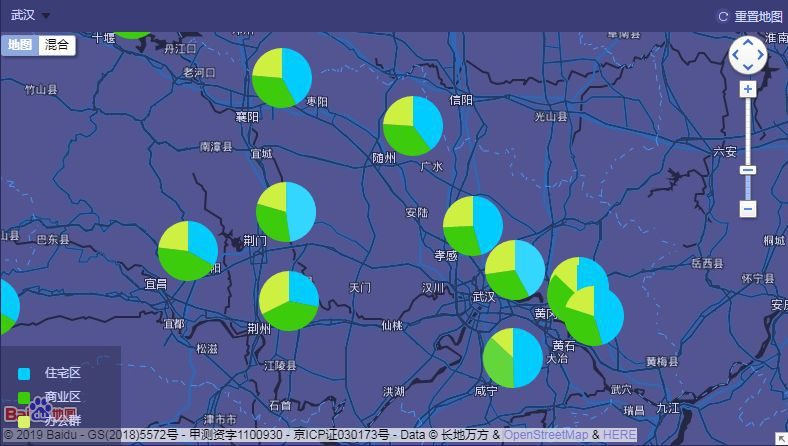Viewport: 788px width, 446px height.
Task: Zoom in with the plus button
Action: click(748, 89)
